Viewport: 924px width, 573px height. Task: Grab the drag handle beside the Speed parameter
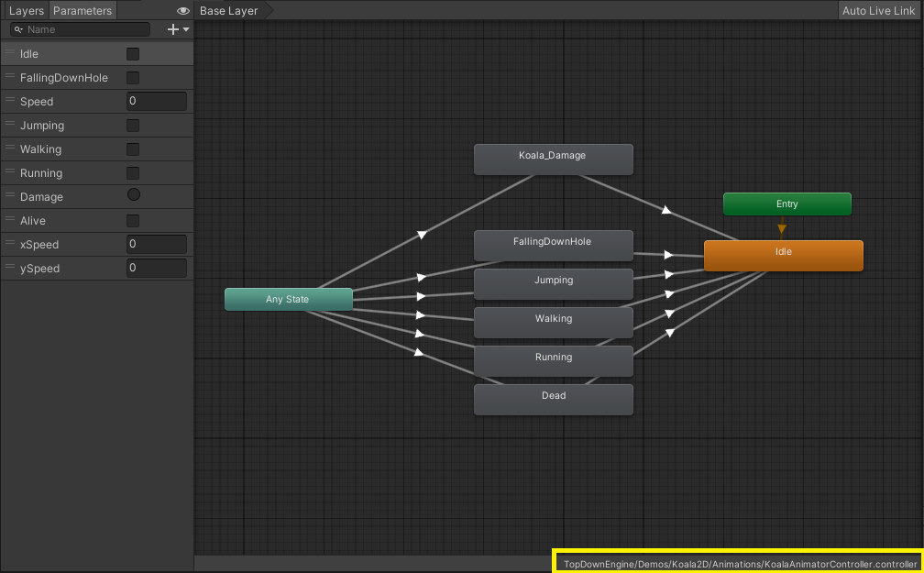click(10, 101)
